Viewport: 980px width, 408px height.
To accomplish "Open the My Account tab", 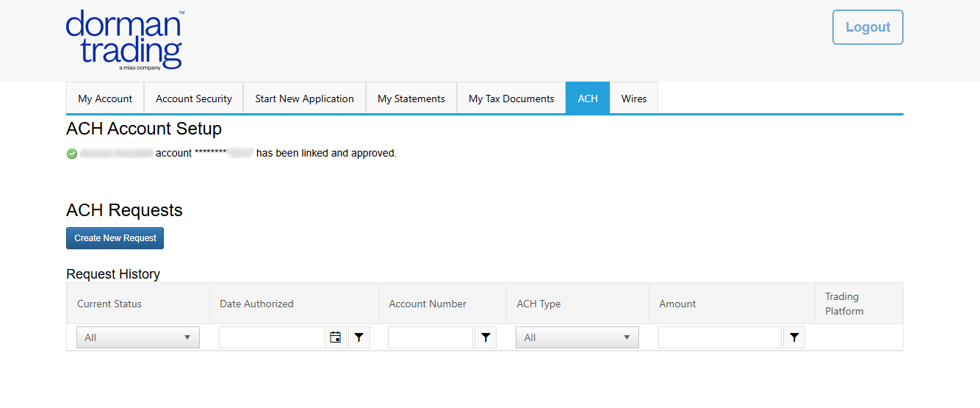I will [x=105, y=99].
